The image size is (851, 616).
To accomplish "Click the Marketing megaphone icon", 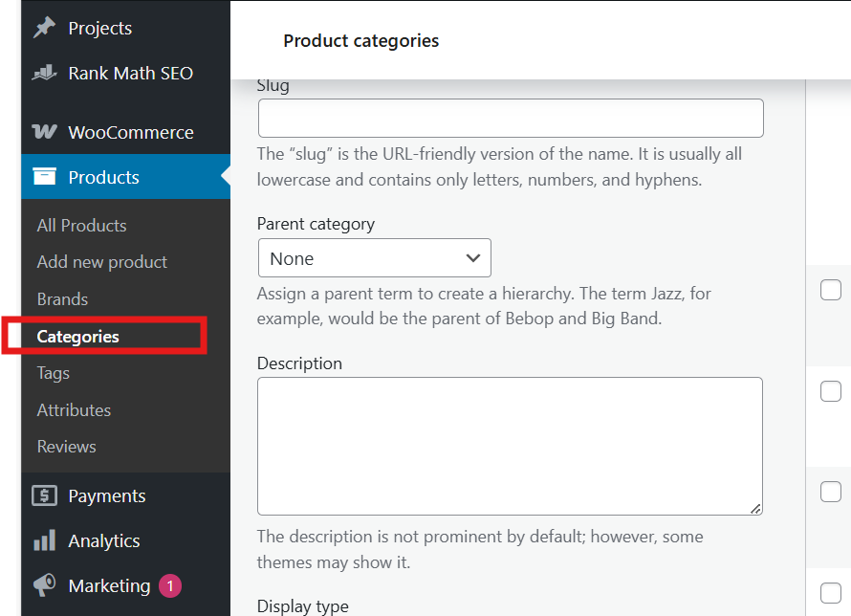I will tap(44, 585).
